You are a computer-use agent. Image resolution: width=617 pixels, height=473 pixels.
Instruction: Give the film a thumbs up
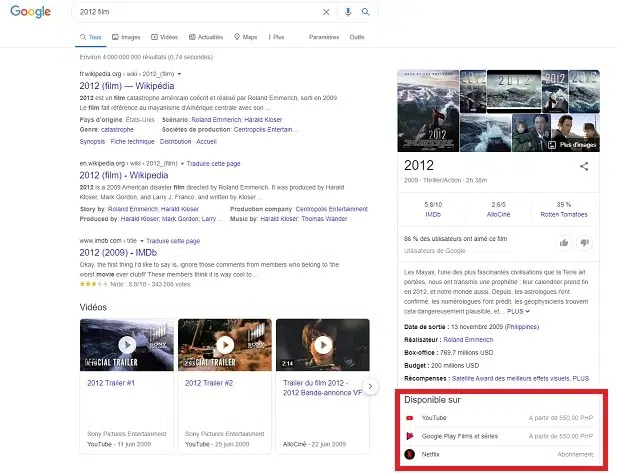564,242
